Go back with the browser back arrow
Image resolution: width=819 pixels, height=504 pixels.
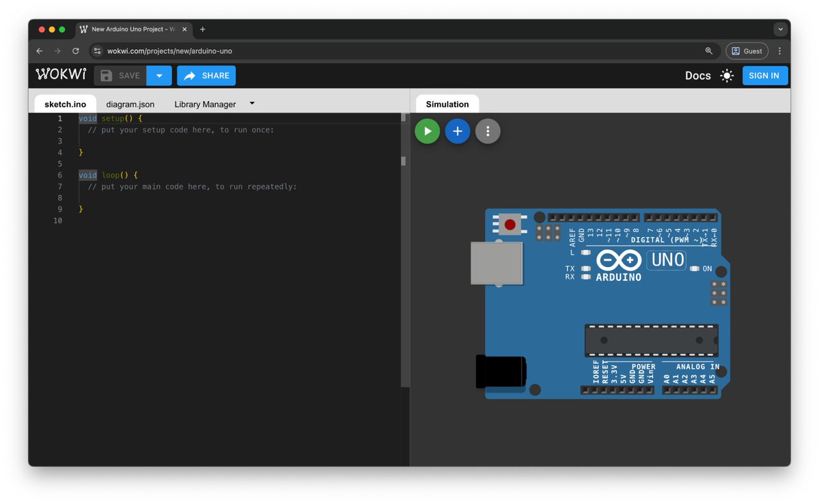(40, 51)
